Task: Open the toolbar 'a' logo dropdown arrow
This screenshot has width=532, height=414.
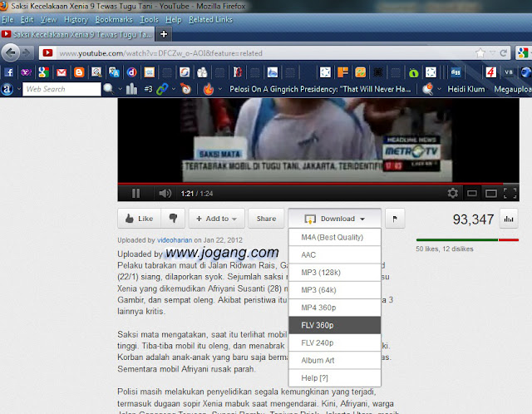Action: 19,89
